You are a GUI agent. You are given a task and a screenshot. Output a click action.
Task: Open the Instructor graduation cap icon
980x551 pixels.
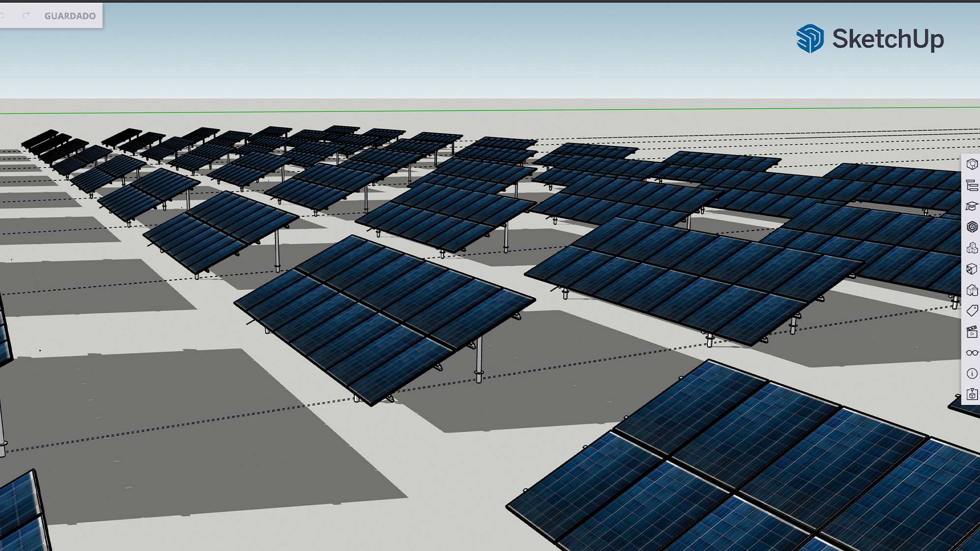click(x=972, y=206)
